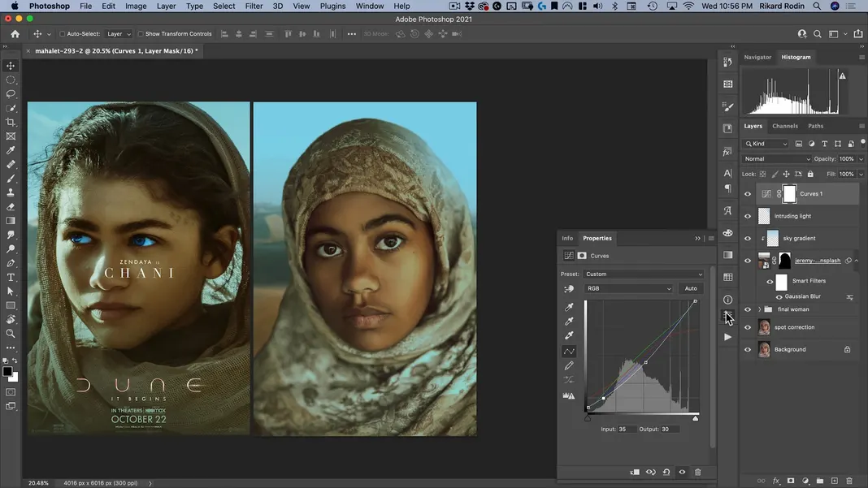Open the layer style fx button in Layers

[776, 481]
